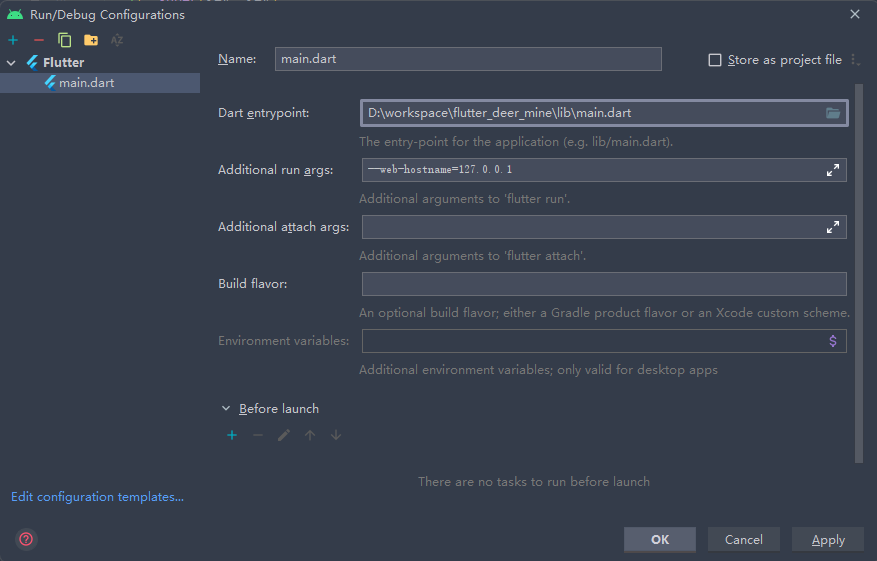
Task: Edit the before launch task
Action: [284, 435]
